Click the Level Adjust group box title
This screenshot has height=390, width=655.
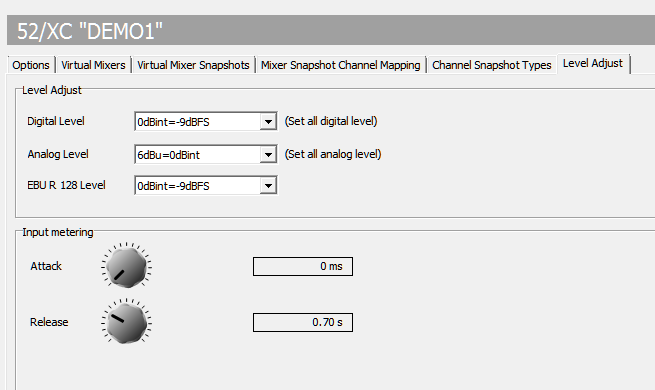(x=52, y=90)
